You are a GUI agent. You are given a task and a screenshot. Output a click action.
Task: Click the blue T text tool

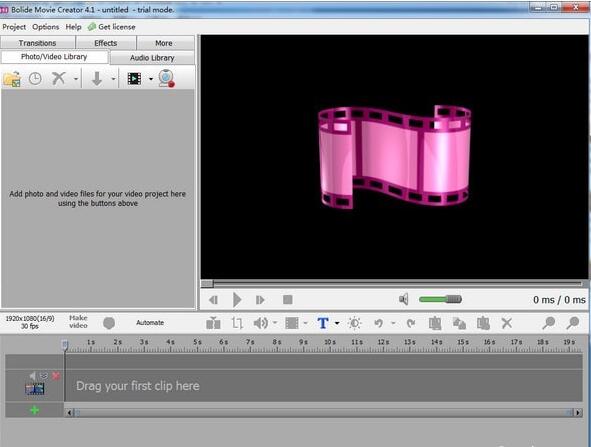tap(323, 323)
